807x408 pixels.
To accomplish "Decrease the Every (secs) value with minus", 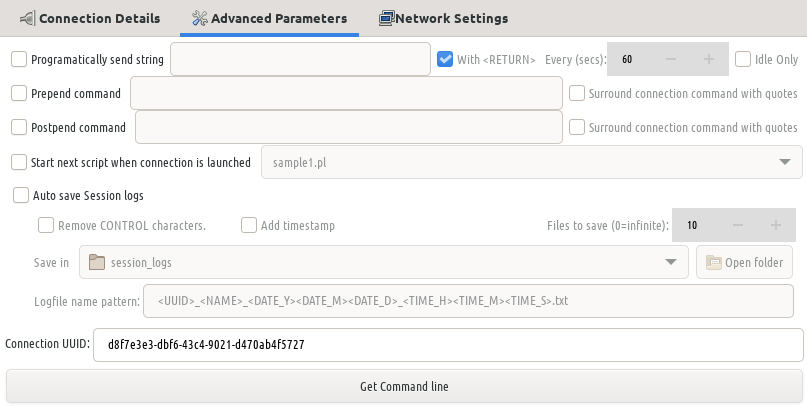I will click(671, 59).
